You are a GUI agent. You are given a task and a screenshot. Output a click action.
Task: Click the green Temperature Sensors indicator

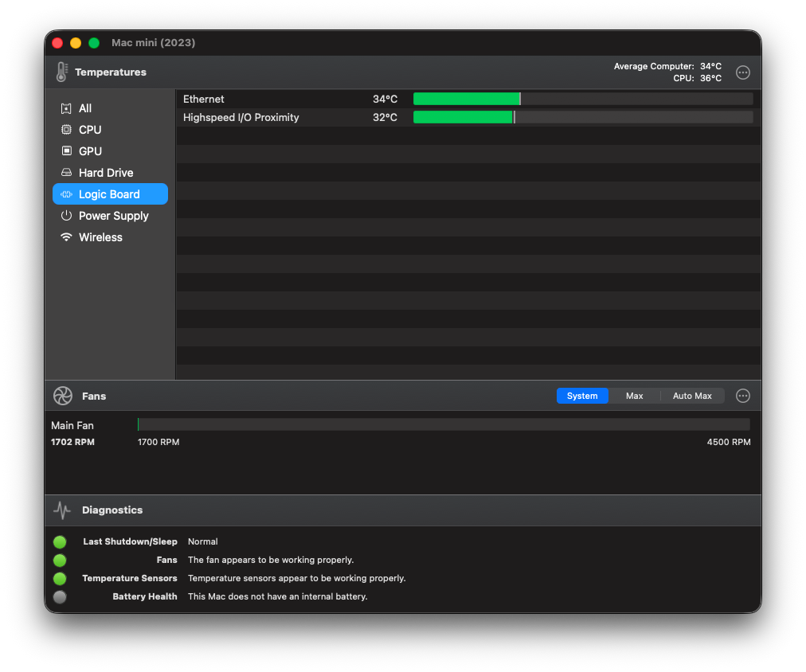point(60,579)
